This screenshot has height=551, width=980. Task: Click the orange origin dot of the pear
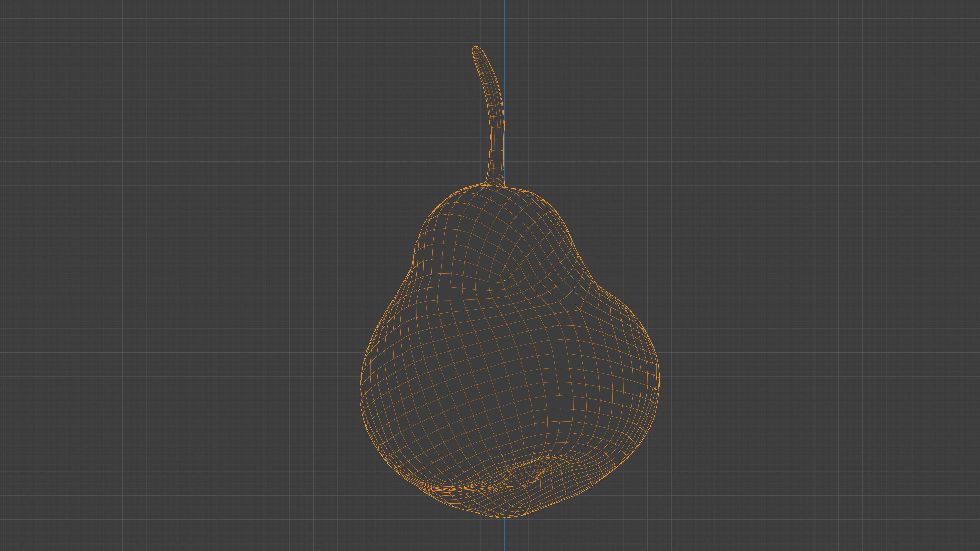point(505,281)
